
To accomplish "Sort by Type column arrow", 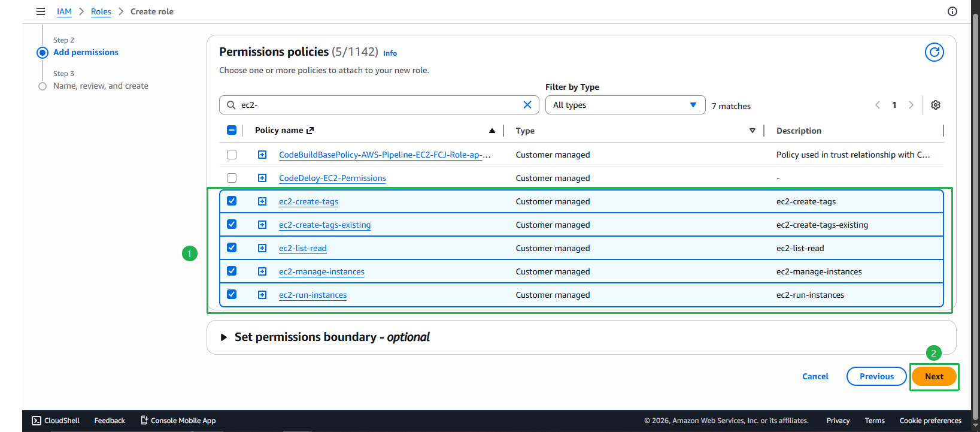I will [x=753, y=131].
